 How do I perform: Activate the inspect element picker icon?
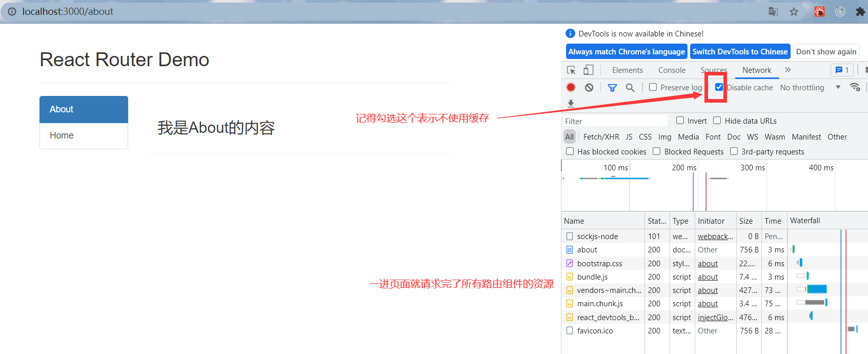pyautogui.click(x=571, y=70)
